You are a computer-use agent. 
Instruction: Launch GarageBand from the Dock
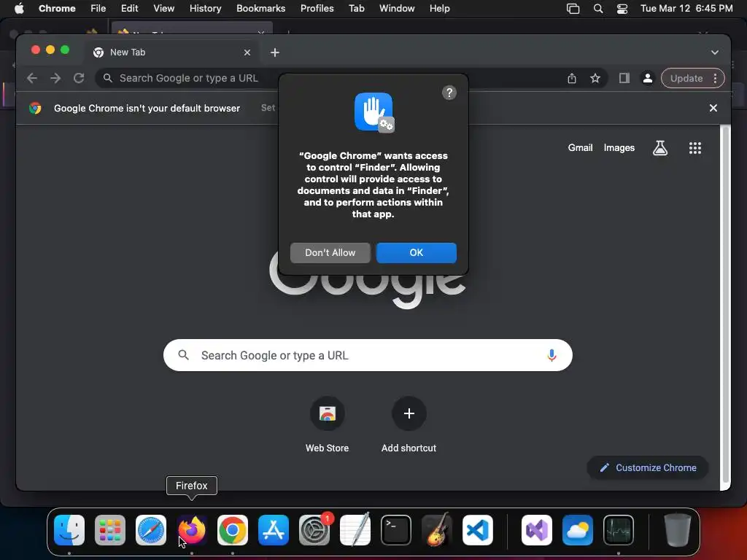pos(437,529)
